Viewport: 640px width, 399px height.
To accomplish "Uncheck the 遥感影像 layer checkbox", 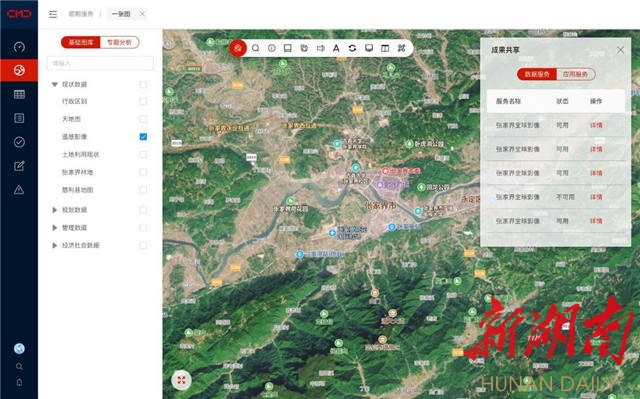I will click(x=143, y=137).
